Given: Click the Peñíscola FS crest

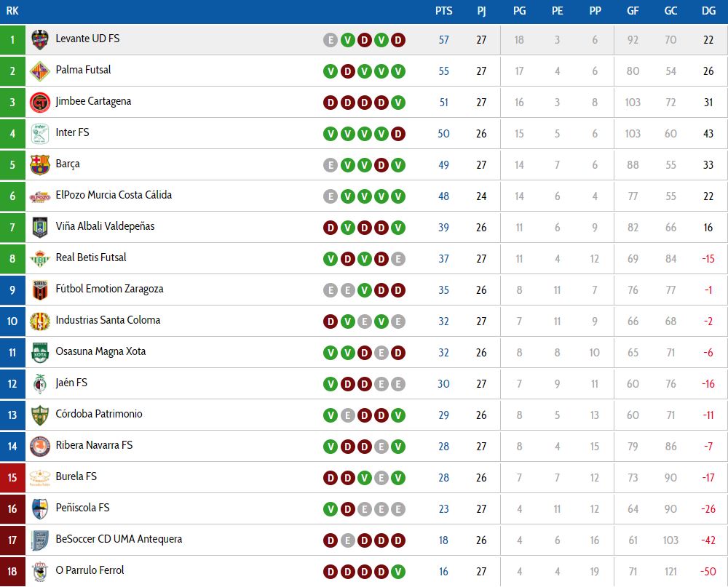Looking at the screenshot, I should click(40, 509).
